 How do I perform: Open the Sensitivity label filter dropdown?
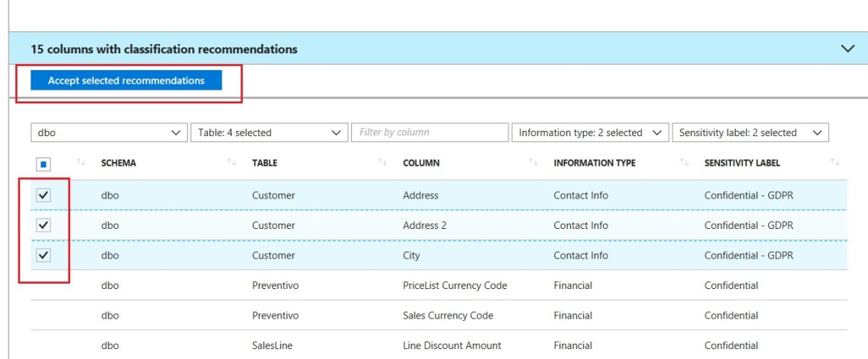click(x=750, y=132)
